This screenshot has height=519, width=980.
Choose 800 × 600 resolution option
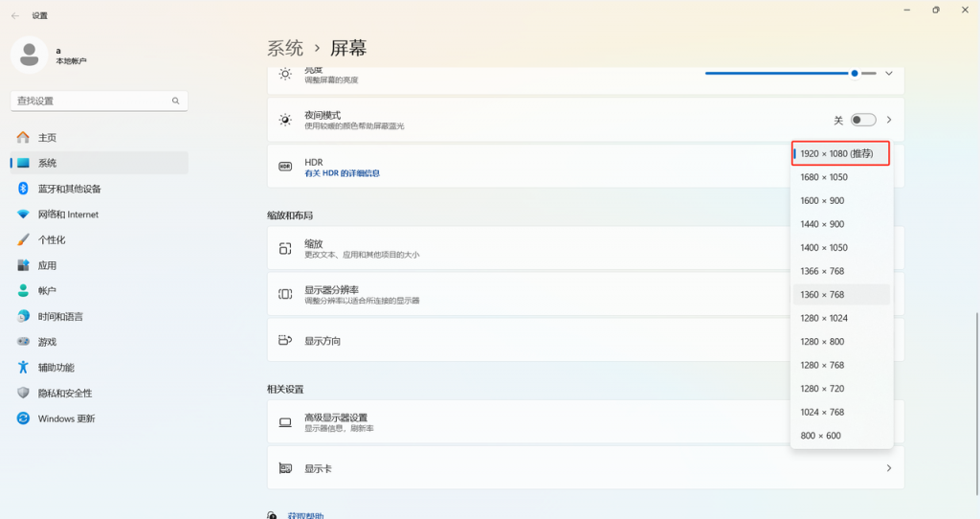pos(841,435)
